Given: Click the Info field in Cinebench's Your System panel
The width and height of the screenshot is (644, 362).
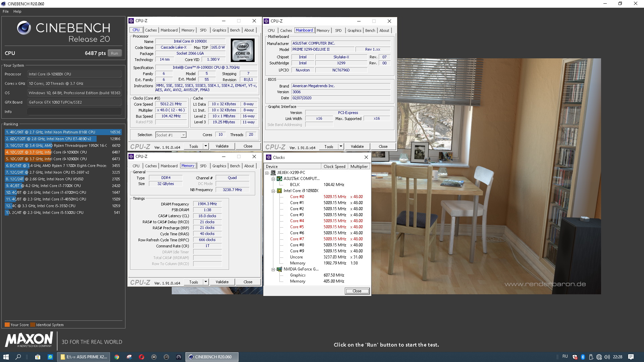Looking at the screenshot, I should 74,112.
